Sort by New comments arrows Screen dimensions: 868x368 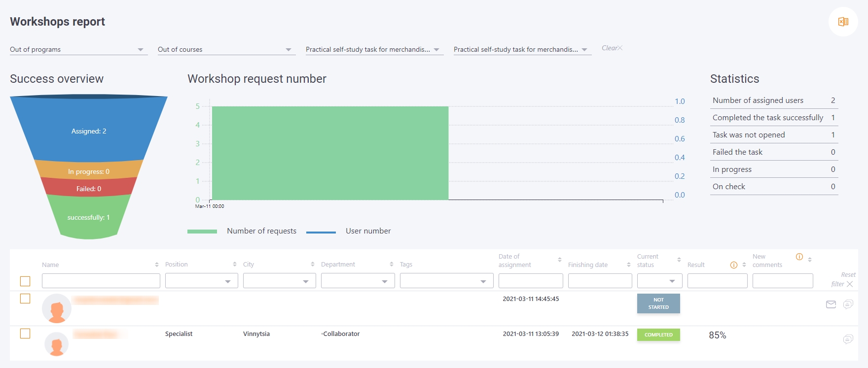point(810,259)
